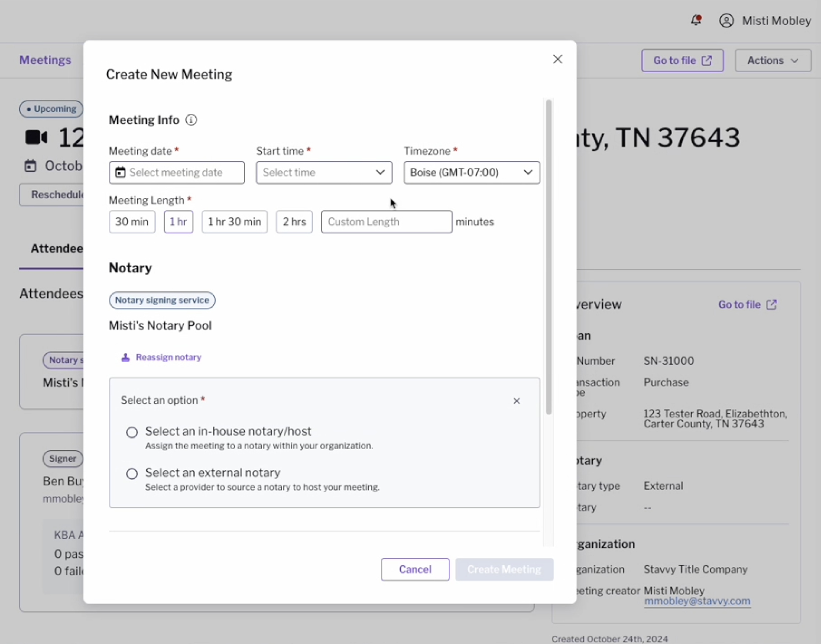Click the Misti Mobley user name
The height and width of the screenshot is (644, 821).
pyautogui.click(x=777, y=21)
